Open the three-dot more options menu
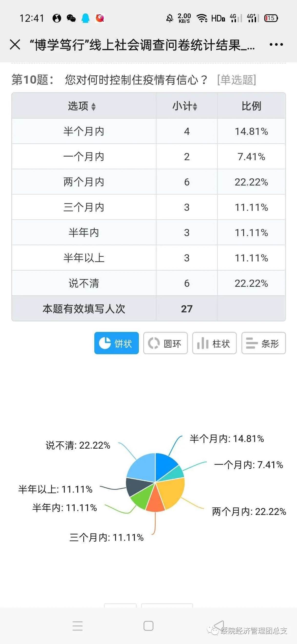The height and width of the screenshot is (644, 297). point(276,45)
